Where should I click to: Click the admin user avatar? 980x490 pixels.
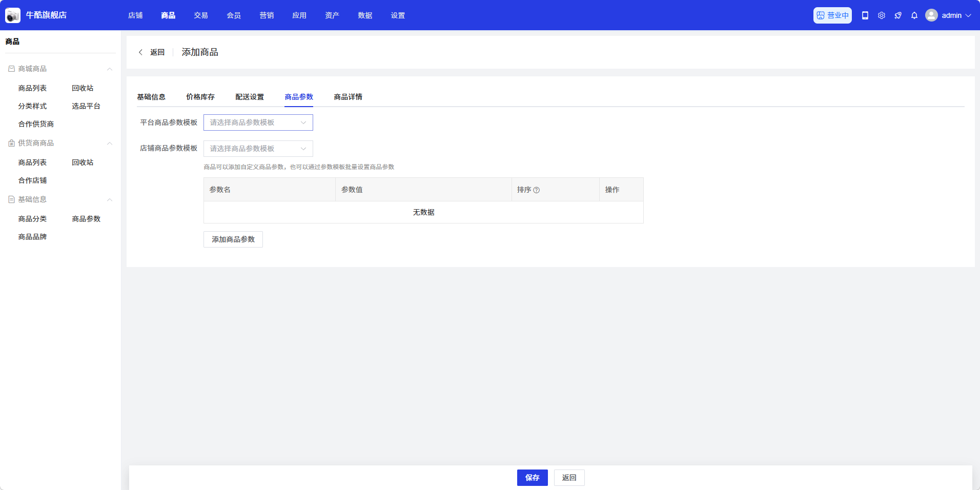[931, 15]
